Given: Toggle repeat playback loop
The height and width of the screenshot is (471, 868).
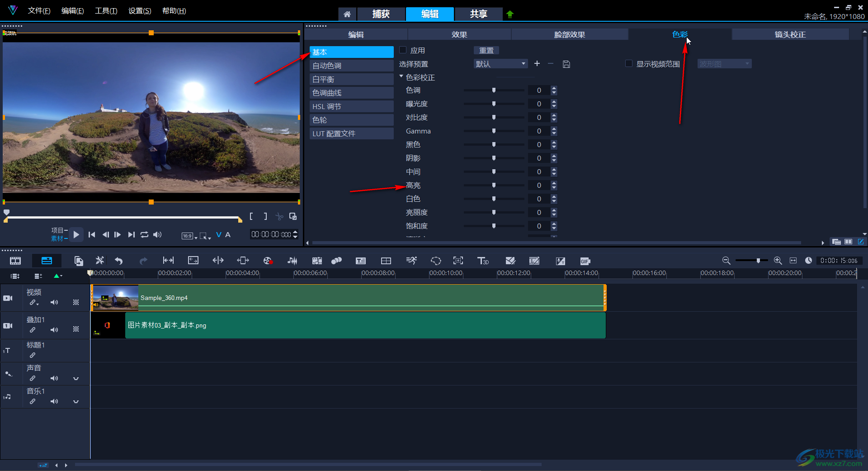Looking at the screenshot, I should point(144,234).
